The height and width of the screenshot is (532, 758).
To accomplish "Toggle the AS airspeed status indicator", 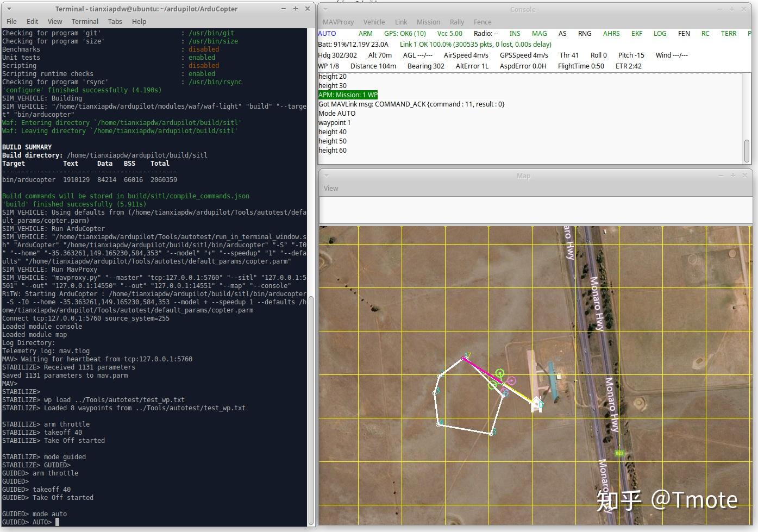I will point(562,33).
